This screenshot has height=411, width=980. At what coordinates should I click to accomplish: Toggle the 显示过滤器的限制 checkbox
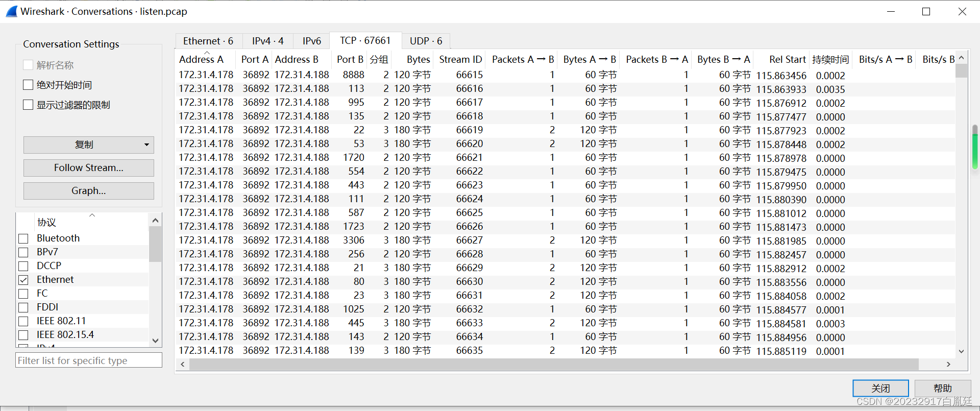click(x=28, y=105)
